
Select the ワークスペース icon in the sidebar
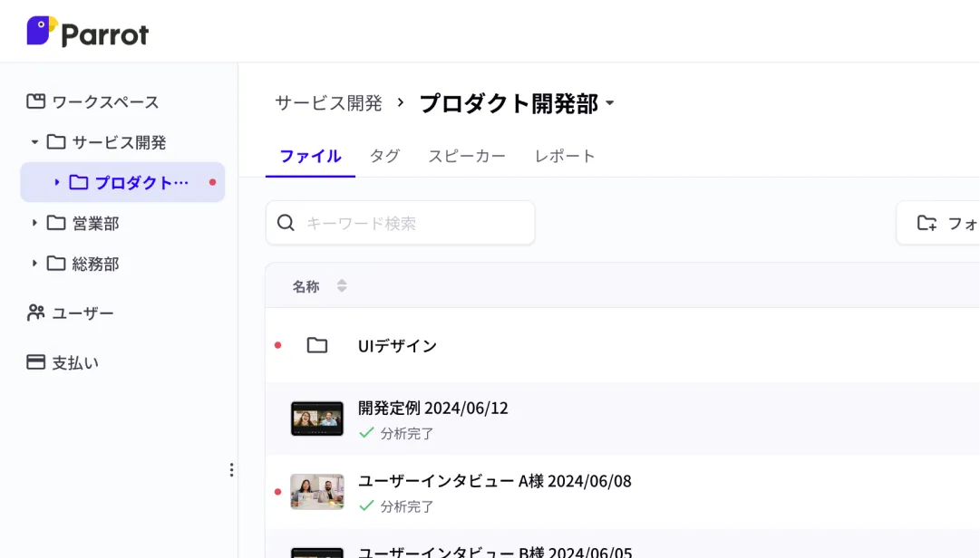[35, 102]
